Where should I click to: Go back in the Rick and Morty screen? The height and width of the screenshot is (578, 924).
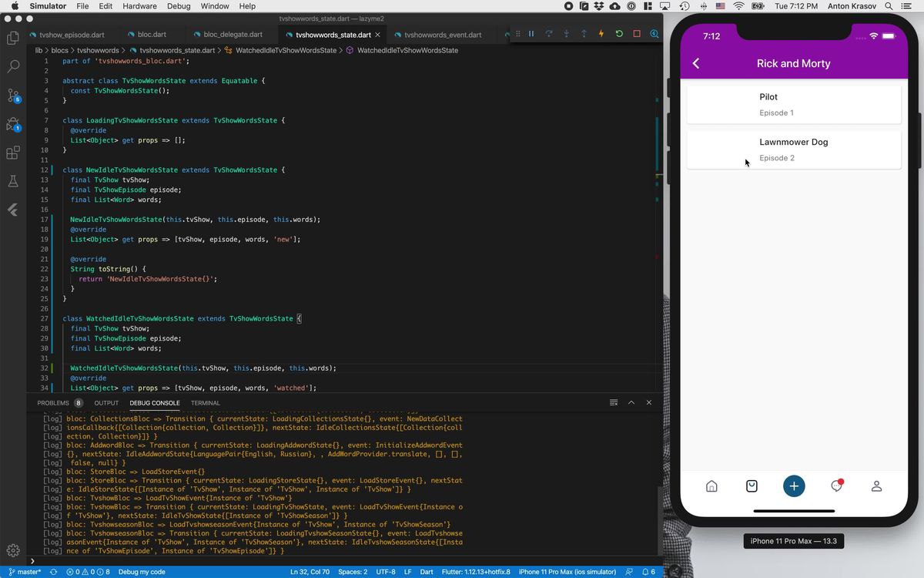[x=696, y=63]
